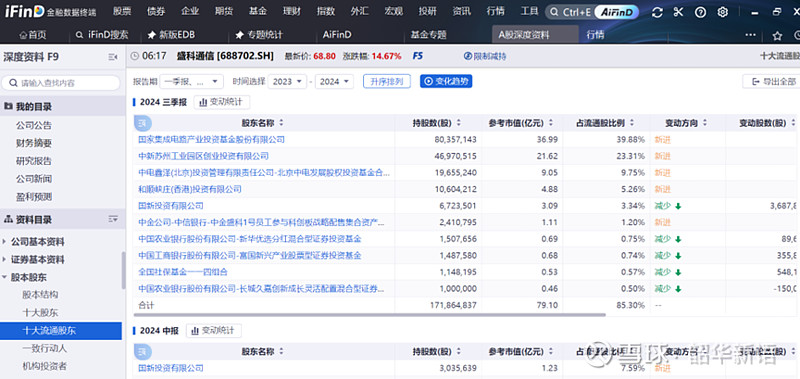Click the sidebar search input field
The image size is (800, 379).
click(61, 83)
